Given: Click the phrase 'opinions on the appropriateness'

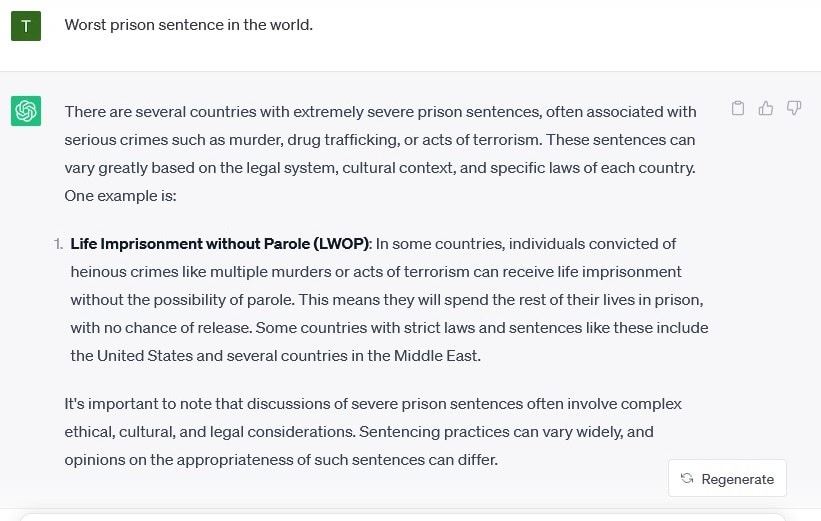Looking at the screenshot, I should coord(179,460).
